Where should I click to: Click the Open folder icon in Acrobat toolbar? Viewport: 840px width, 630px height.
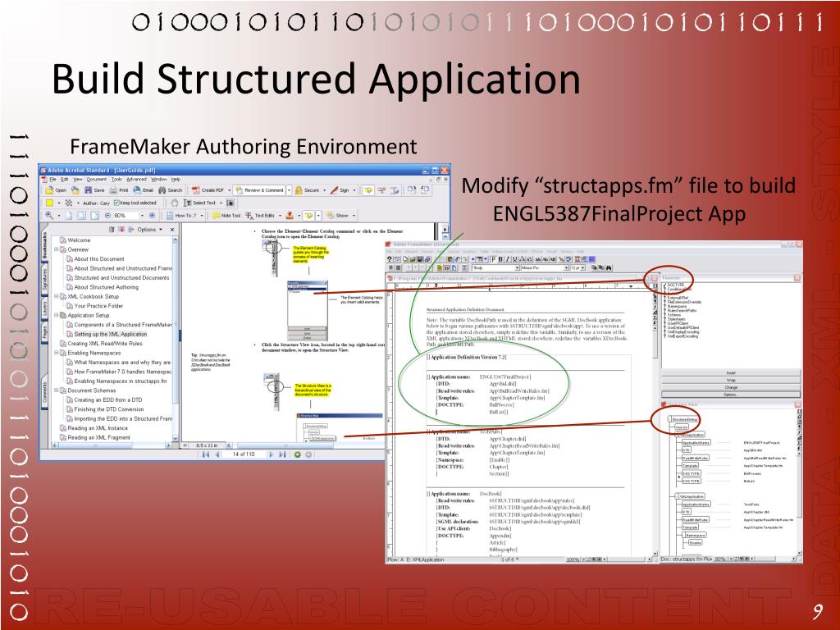[49, 190]
